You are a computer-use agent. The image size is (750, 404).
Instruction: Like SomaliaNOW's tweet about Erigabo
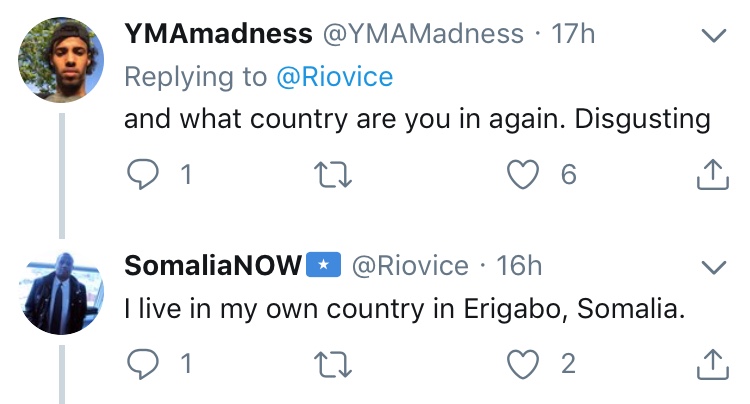point(522,364)
